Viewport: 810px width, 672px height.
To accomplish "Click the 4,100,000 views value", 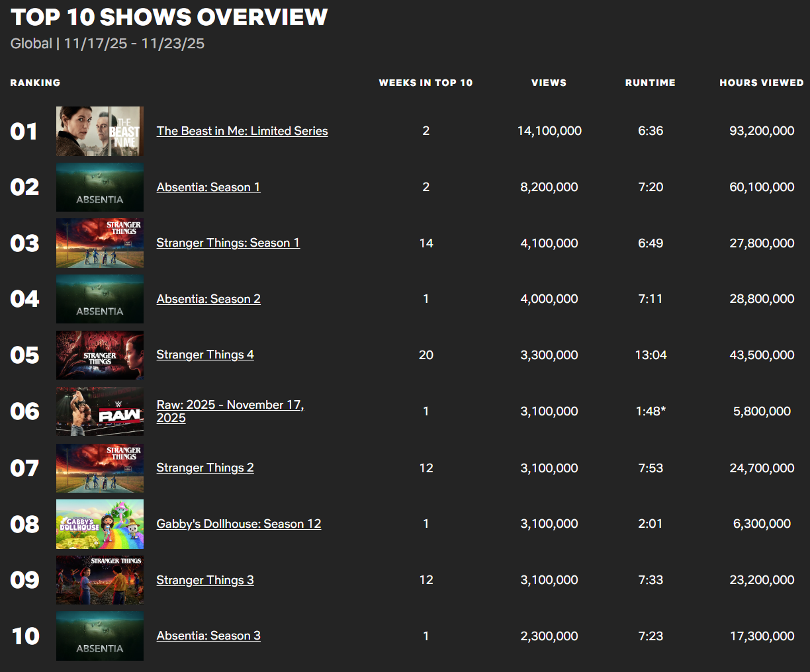I will (549, 243).
